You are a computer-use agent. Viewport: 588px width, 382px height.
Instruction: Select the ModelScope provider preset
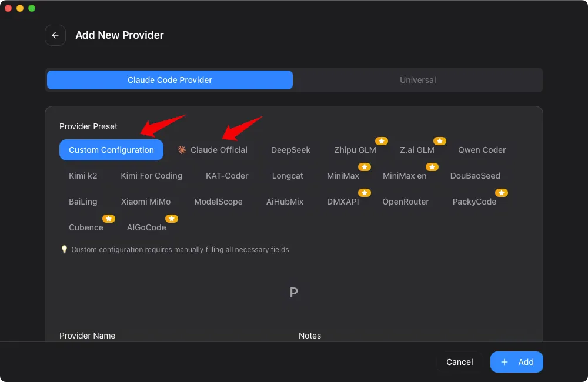coord(218,202)
